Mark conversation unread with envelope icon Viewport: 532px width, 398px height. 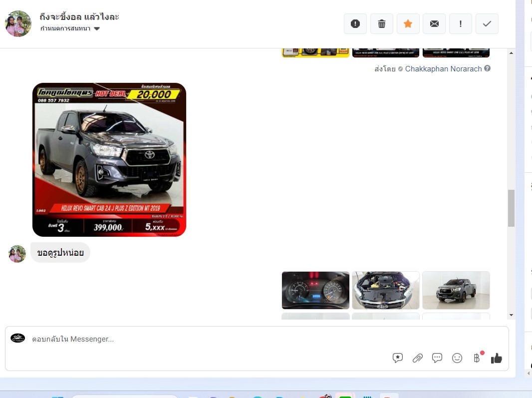pos(434,24)
